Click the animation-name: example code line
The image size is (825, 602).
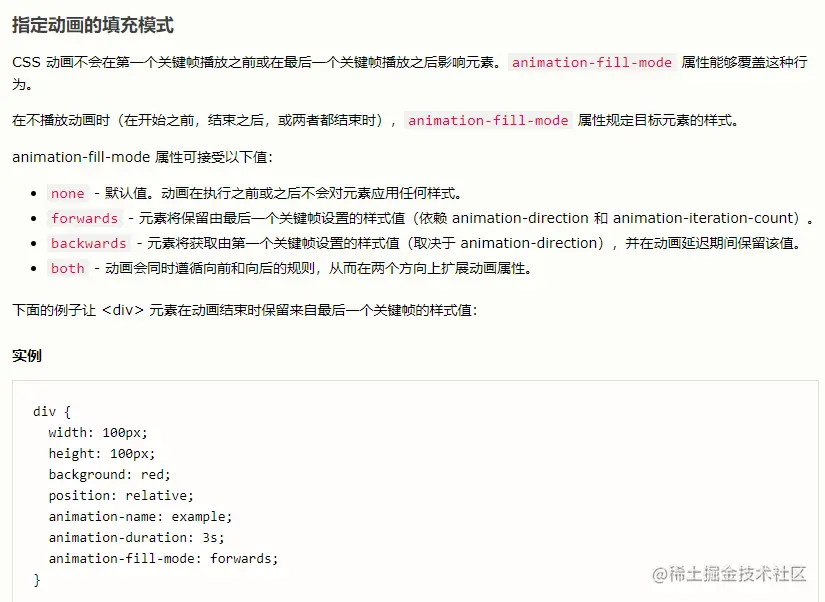140,517
